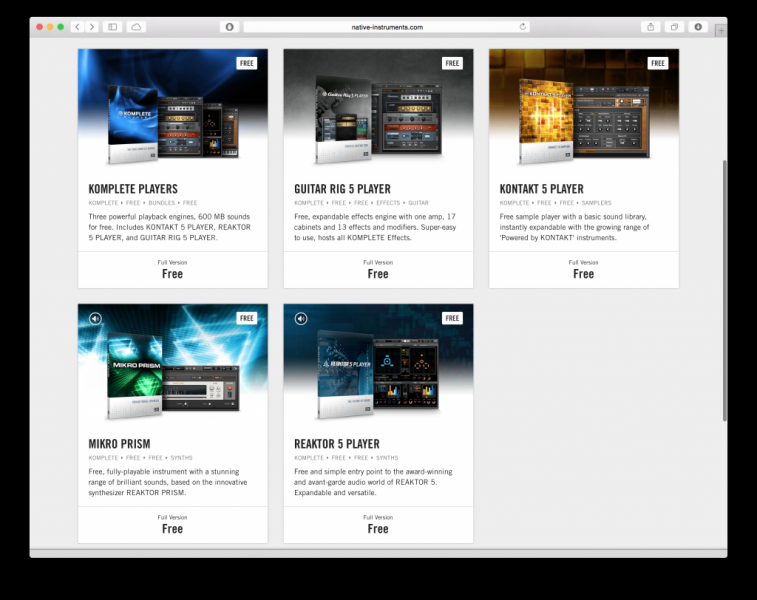Toggle the Safari sidebar button
The width and height of the screenshot is (757, 600).
tap(112, 27)
